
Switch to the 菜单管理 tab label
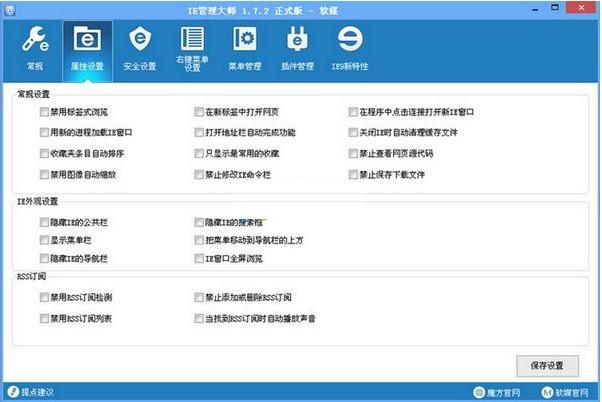[245, 66]
